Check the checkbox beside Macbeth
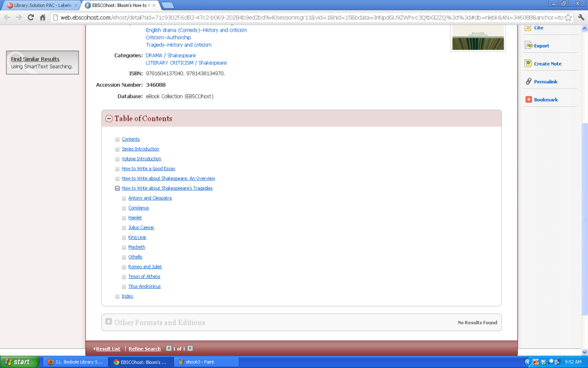 click(124, 247)
